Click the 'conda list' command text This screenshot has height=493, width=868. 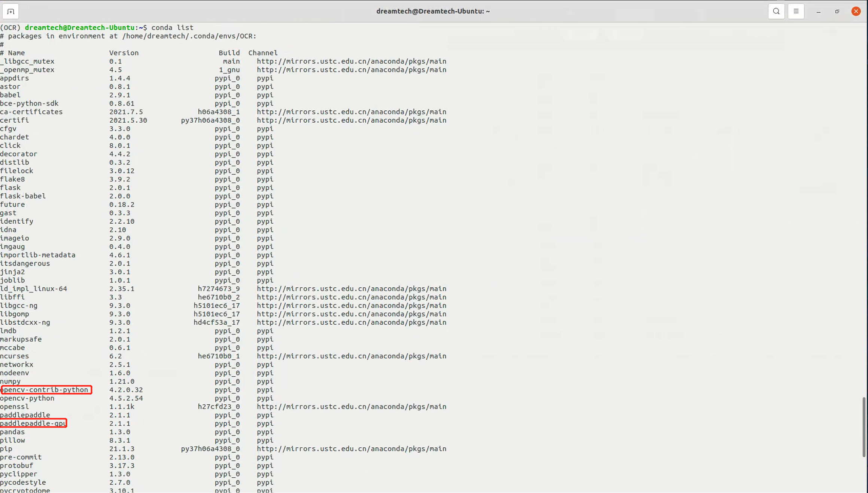[172, 28]
